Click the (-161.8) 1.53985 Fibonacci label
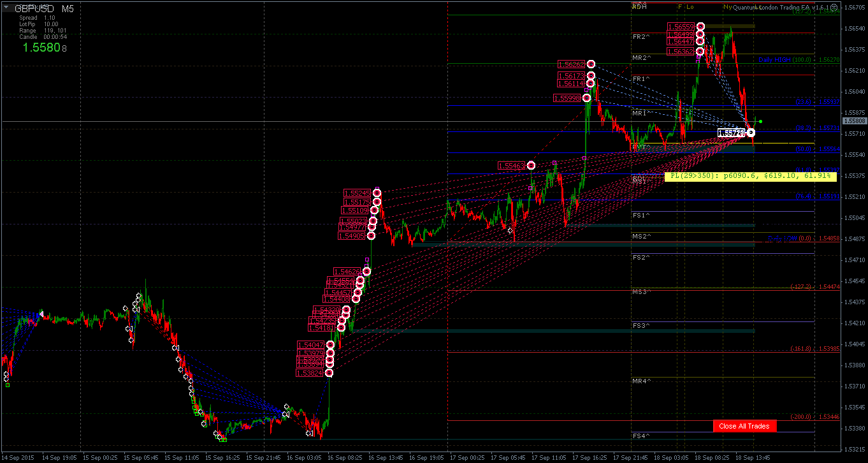This screenshot has width=868, height=463. point(815,349)
